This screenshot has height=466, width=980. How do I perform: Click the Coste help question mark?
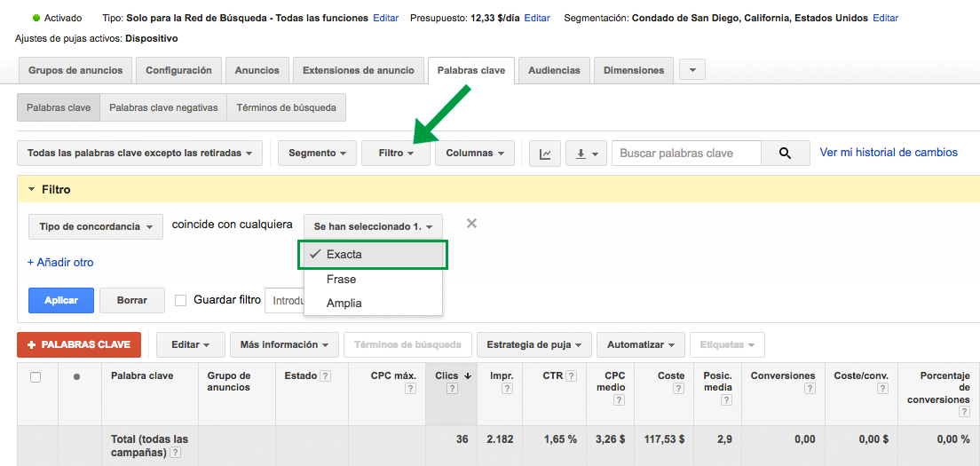point(679,388)
